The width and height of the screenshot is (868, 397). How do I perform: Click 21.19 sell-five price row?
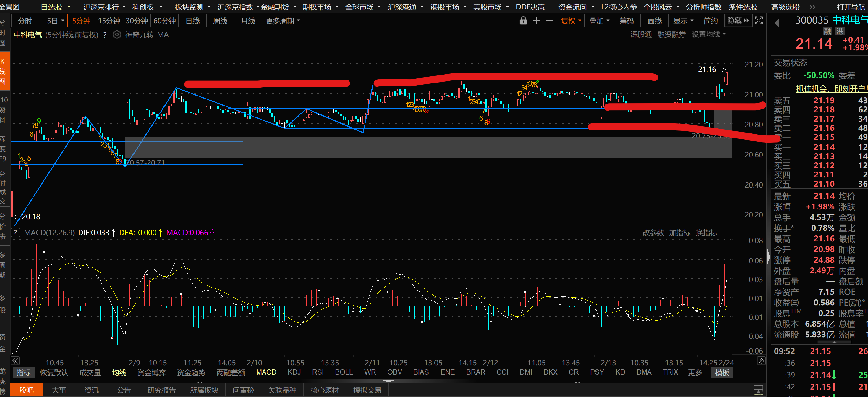pyautogui.click(x=824, y=101)
